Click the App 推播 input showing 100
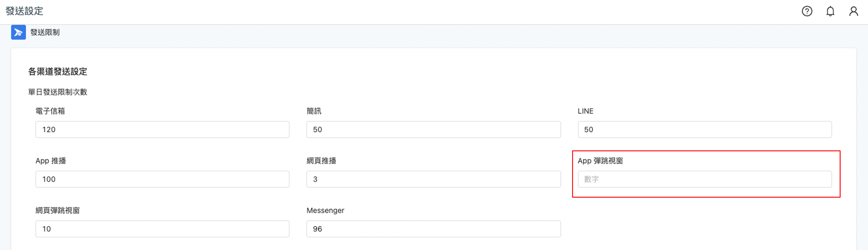 point(162,179)
